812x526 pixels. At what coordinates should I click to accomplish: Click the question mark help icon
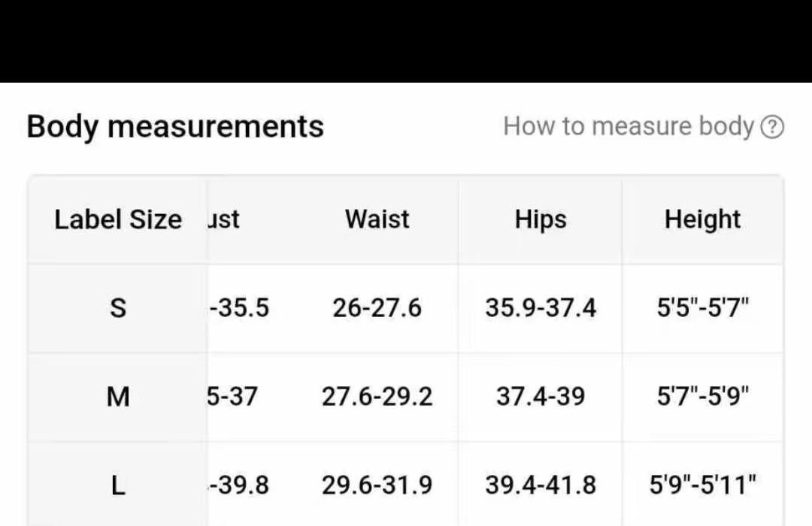[x=772, y=127]
